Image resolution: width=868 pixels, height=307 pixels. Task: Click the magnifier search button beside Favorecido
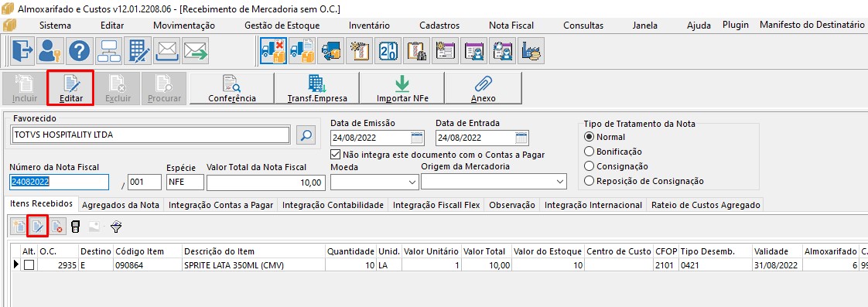[x=306, y=135]
